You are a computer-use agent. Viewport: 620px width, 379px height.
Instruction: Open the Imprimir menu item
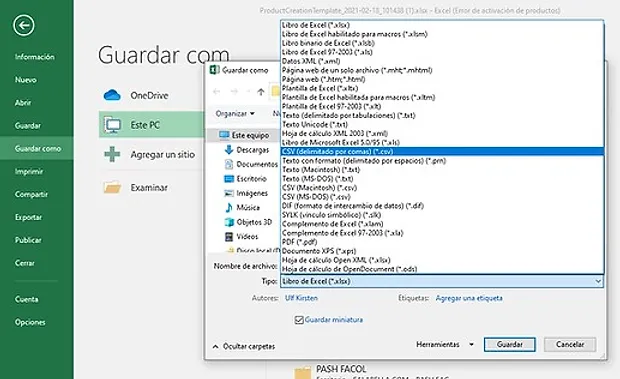tap(29, 172)
